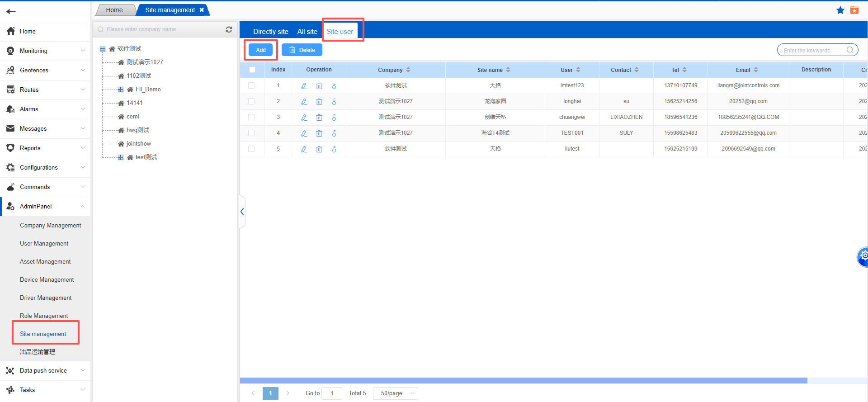Click the orange bookmark icon at top right

click(x=854, y=10)
